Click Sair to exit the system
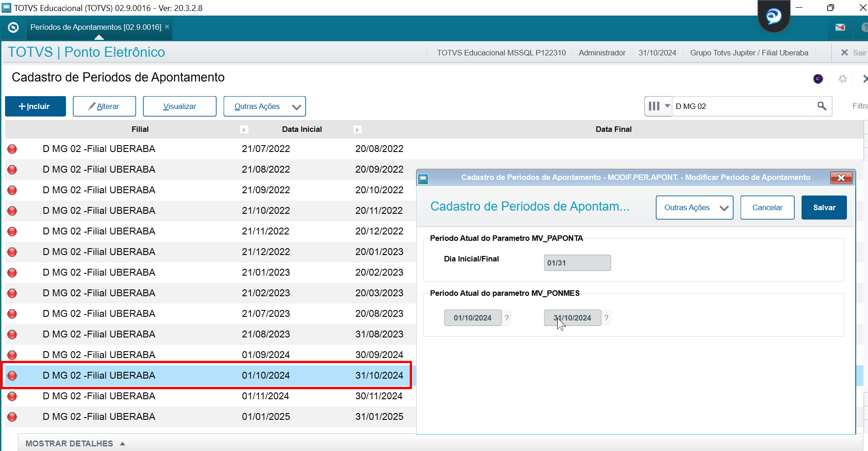The height and width of the screenshot is (451, 868). tap(854, 53)
